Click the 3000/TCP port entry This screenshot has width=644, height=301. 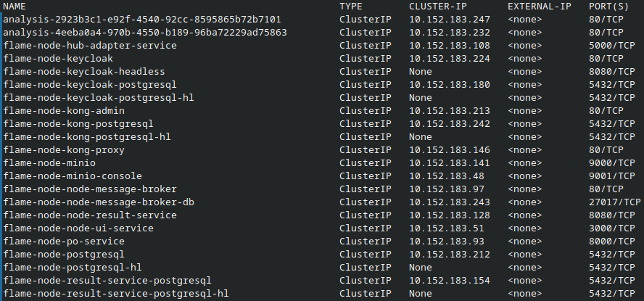pos(611,228)
